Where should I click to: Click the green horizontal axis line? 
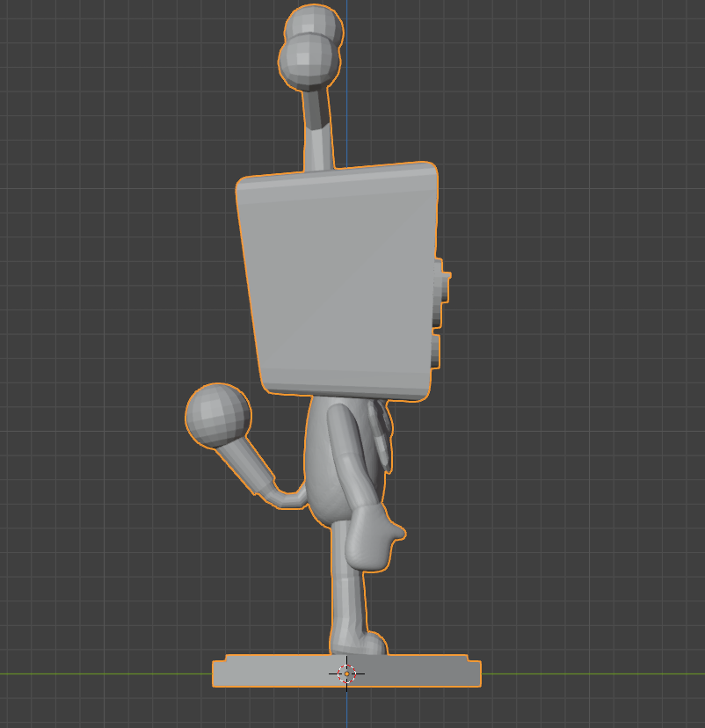(x=105, y=673)
